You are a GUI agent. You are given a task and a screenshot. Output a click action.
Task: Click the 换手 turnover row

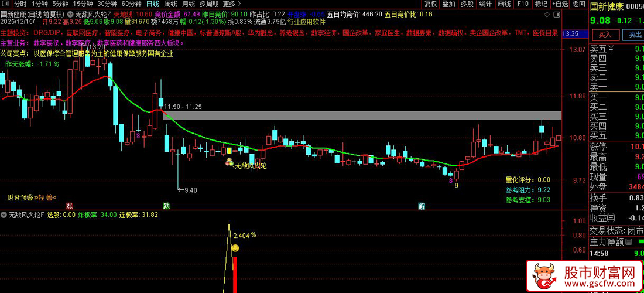pyautogui.click(x=617, y=197)
